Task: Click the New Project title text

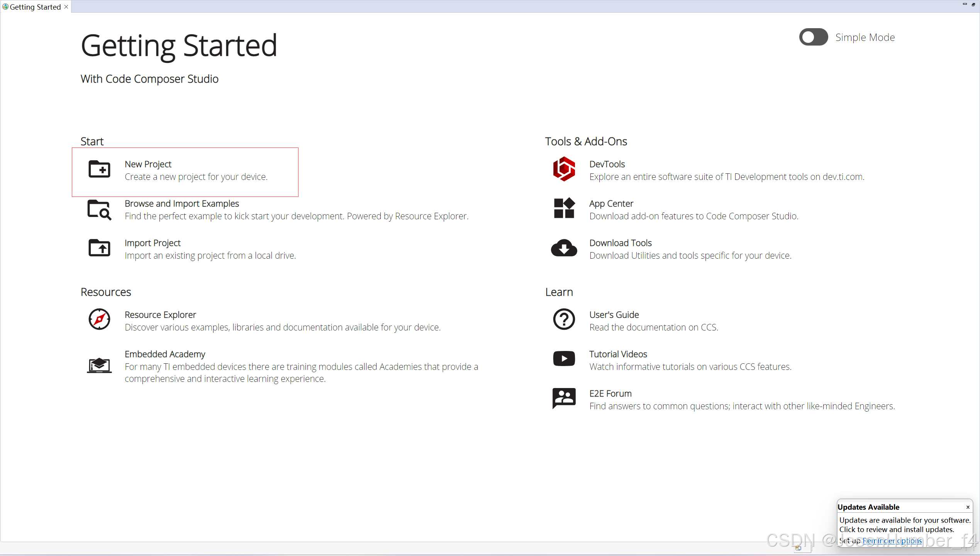Action: pos(148,164)
